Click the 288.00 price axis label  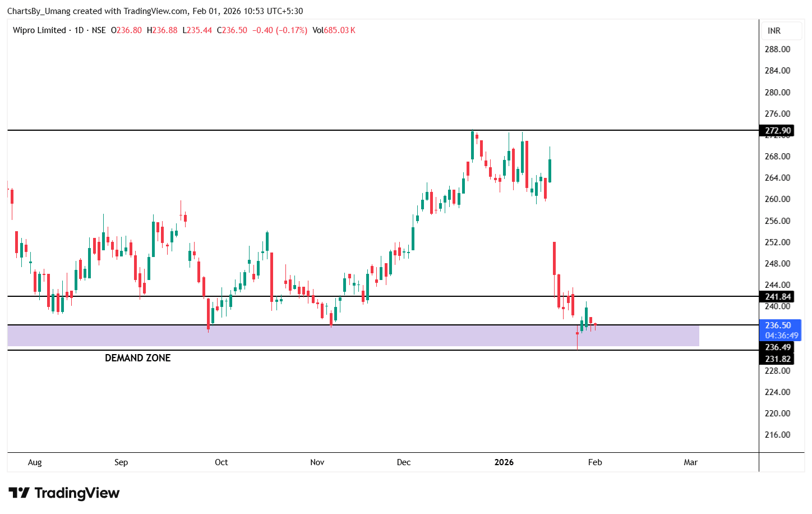coord(778,49)
